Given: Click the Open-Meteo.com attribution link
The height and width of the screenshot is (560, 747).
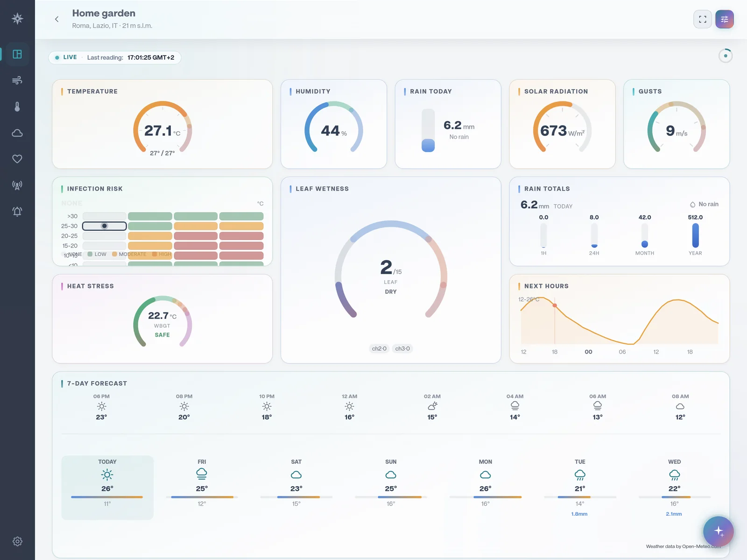Looking at the screenshot, I should [x=701, y=546].
